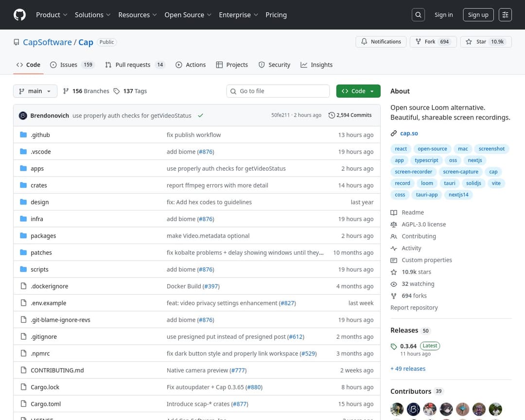Open the search magnifier icon

[x=418, y=15]
